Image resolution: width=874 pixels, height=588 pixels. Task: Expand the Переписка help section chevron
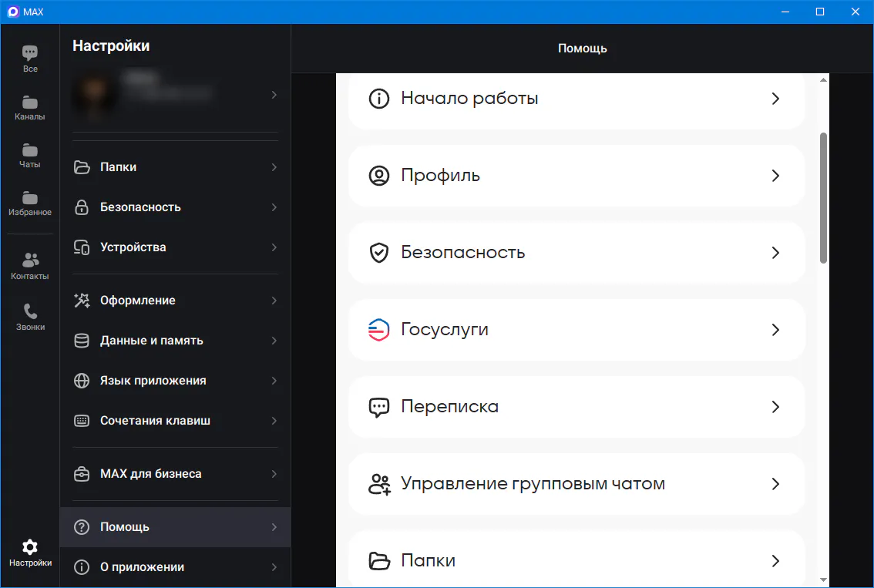point(775,407)
